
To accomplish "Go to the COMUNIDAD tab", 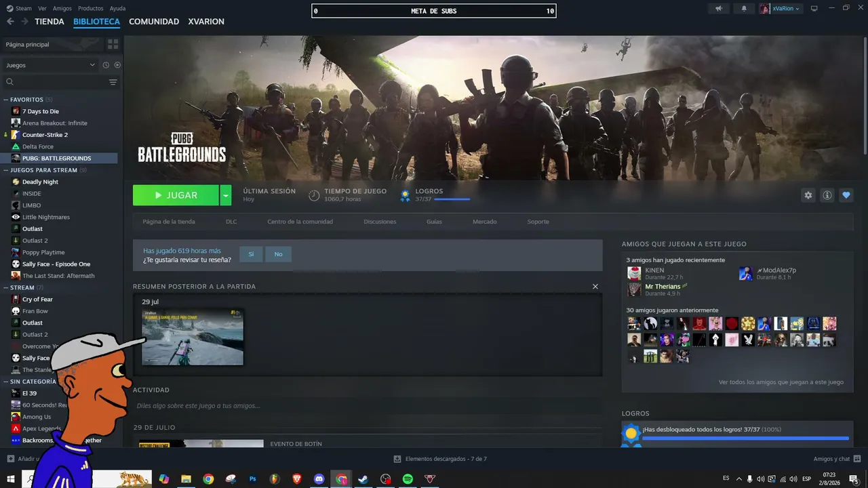I will (x=154, y=22).
